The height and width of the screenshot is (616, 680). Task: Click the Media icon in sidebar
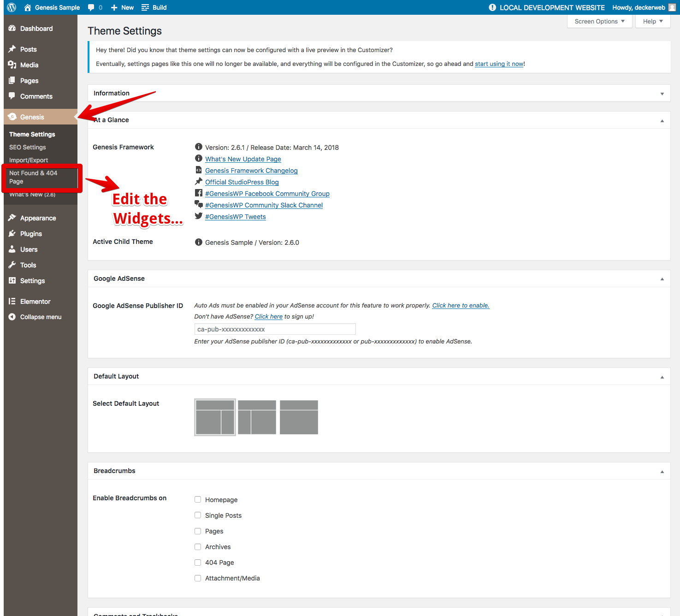click(x=12, y=65)
